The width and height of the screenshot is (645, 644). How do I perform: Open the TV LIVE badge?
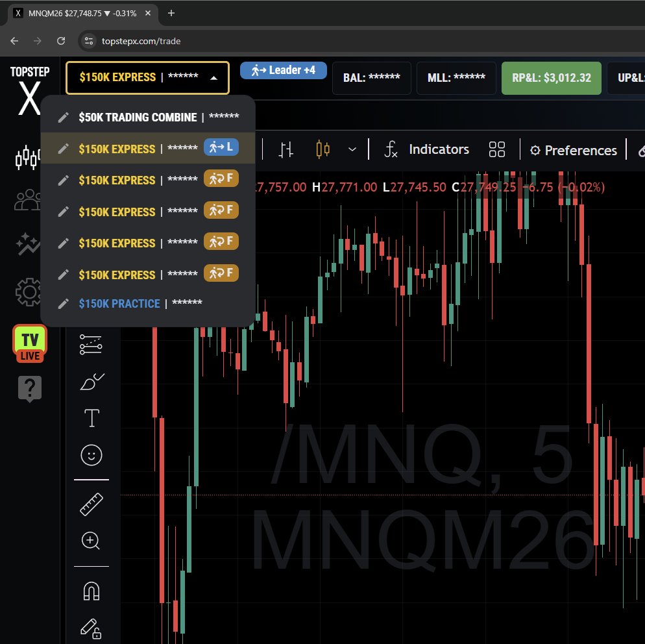30,344
